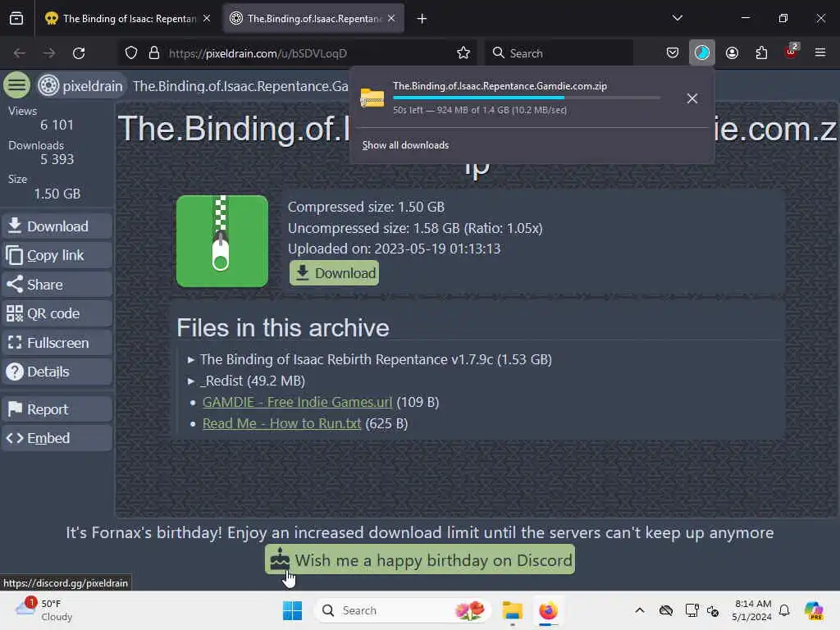The width and height of the screenshot is (840, 630).
Task: Open Firefox View icon
Action: tap(16, 19)
